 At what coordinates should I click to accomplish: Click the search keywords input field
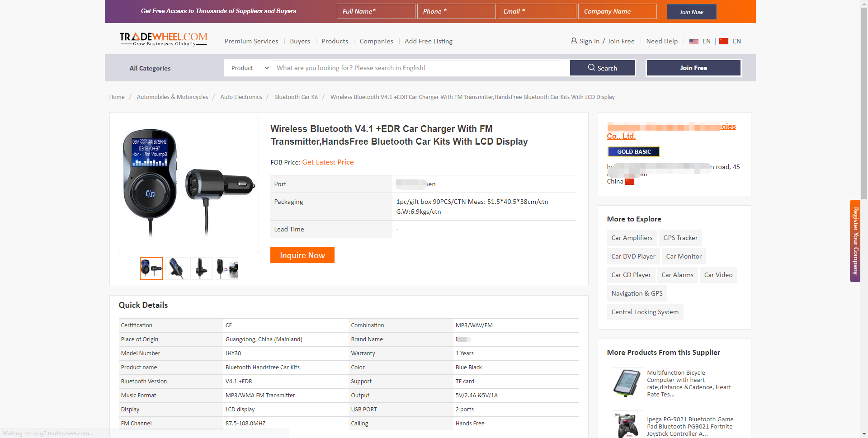coord(420,68)
